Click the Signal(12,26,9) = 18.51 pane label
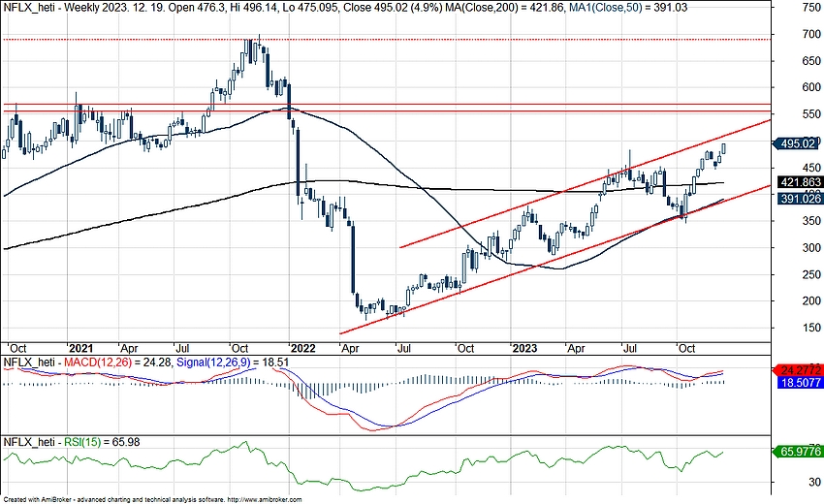Screen dimensions: 824x504 click(233, 362)
